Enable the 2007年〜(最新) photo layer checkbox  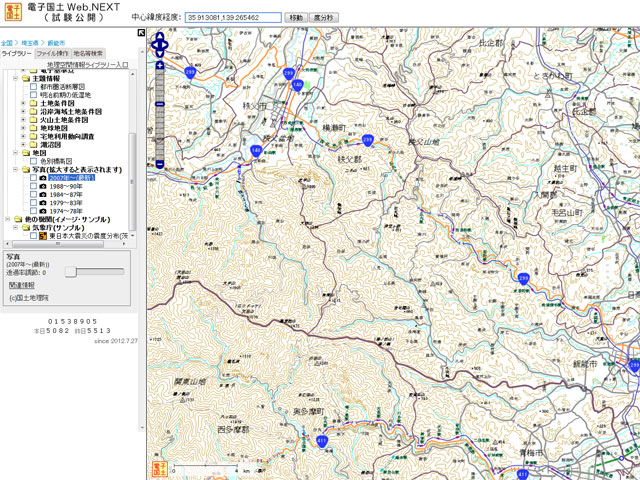click(x=33, y=179)
